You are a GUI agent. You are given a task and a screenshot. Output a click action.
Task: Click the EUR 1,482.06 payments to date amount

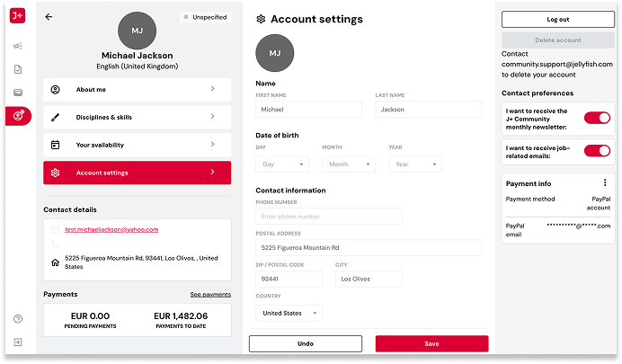coord(181,316)
